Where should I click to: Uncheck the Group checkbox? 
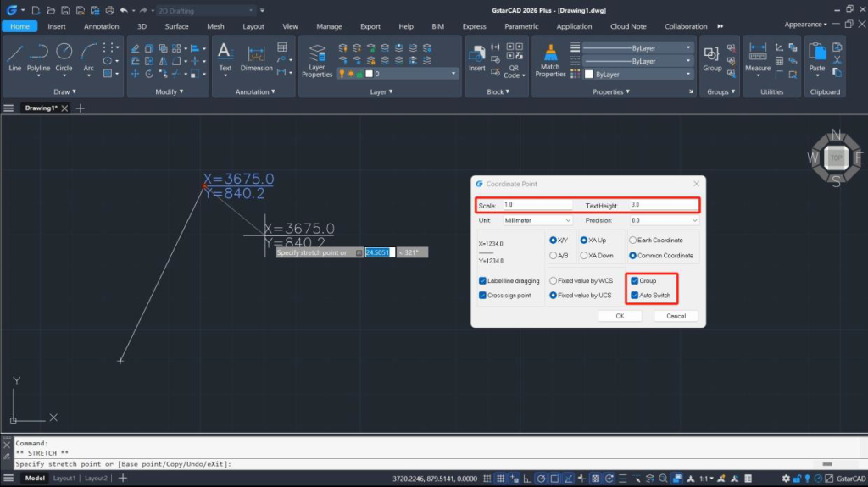coord(635,280)
